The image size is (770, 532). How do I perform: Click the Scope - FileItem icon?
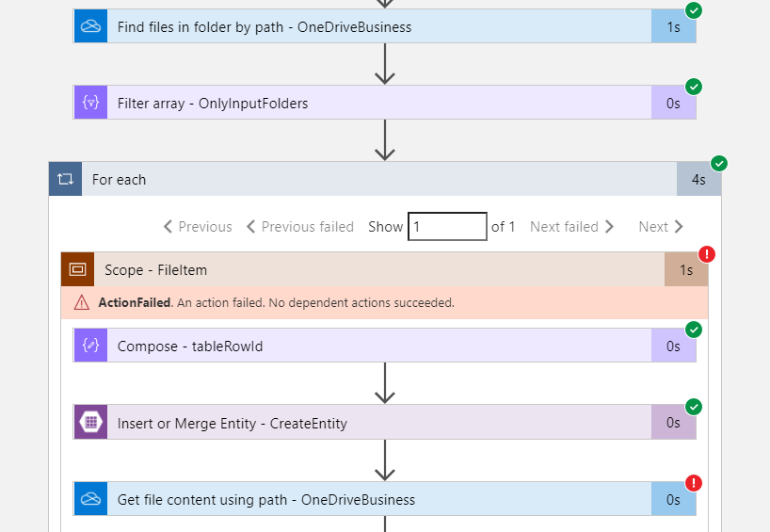point(77,269)
